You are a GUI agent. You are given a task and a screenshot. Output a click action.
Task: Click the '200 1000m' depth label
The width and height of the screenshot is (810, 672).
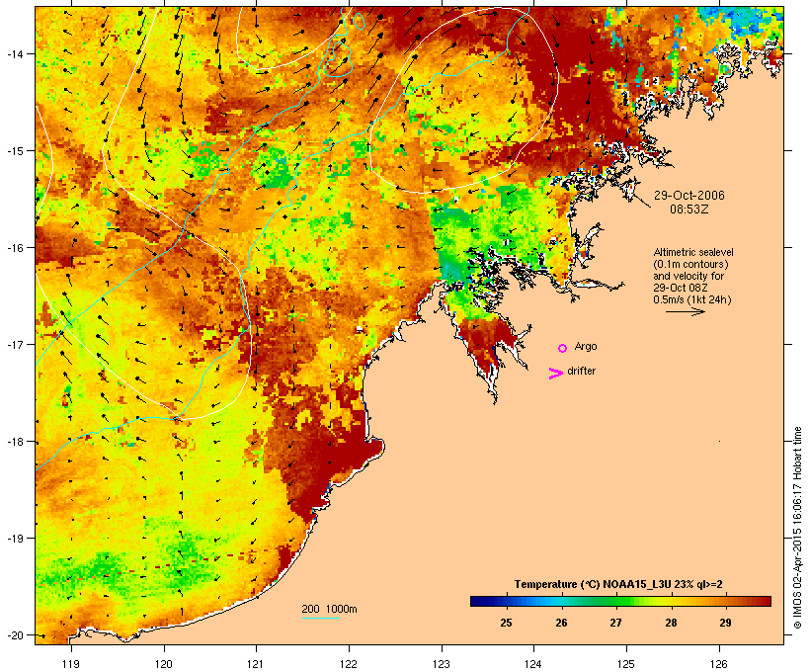[329, 609]
